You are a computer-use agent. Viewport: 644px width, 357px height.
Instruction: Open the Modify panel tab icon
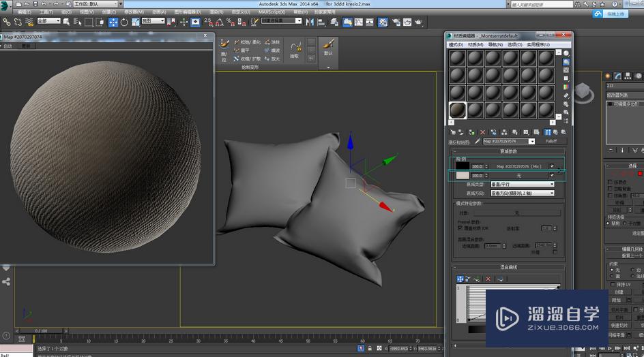[618, 76]
